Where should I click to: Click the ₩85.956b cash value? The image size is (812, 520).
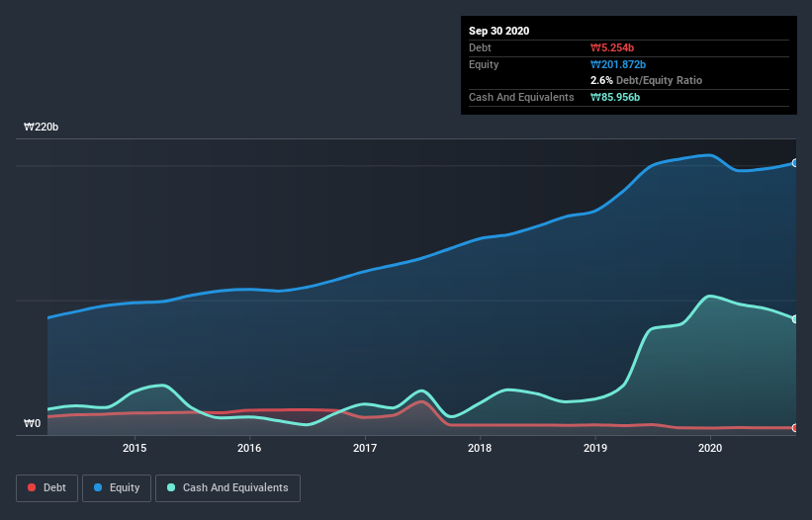[615, 97]
